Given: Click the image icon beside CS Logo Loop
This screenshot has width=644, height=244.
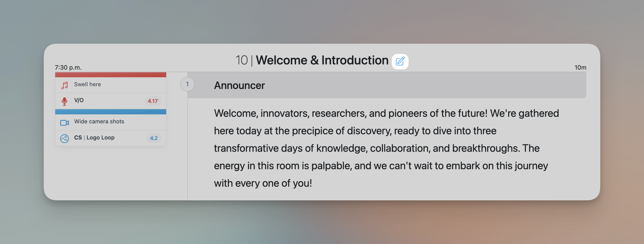Looking at the screenshot, I should point(65,139).
